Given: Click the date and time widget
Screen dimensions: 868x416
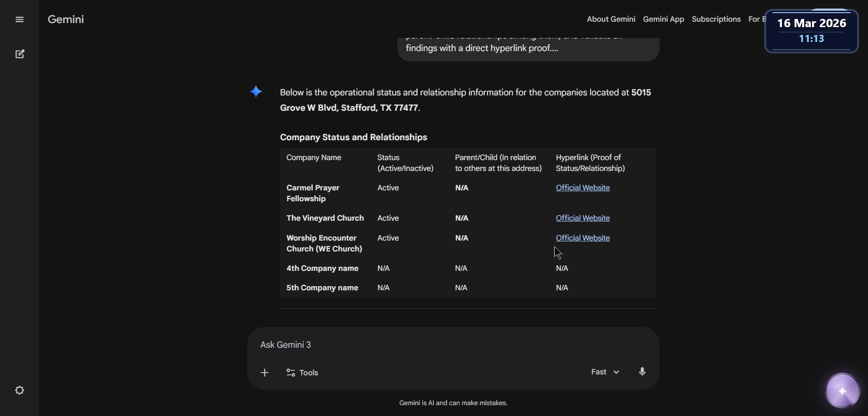Looking at the screenshot, I should click(811, 31).
